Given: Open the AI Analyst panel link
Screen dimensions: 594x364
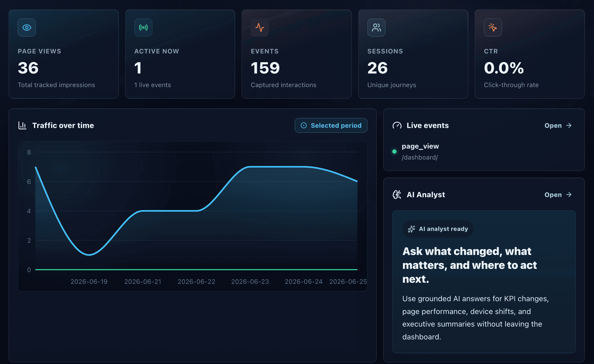Looking at the screenshot, I should click(558, 195).
